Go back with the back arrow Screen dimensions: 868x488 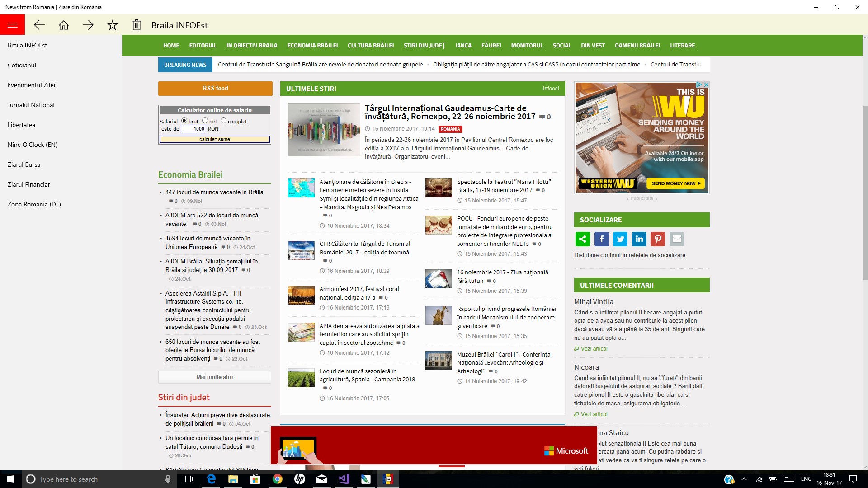[x=40, y=25]
